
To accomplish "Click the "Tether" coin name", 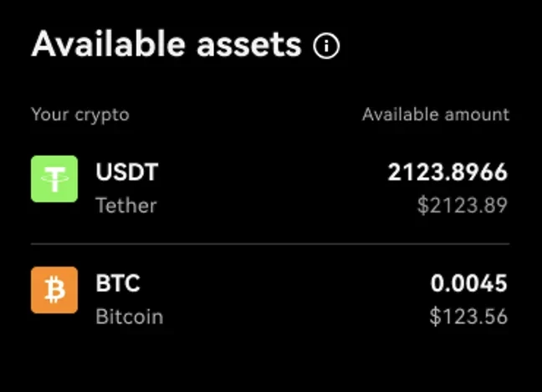I will point(125,205).
